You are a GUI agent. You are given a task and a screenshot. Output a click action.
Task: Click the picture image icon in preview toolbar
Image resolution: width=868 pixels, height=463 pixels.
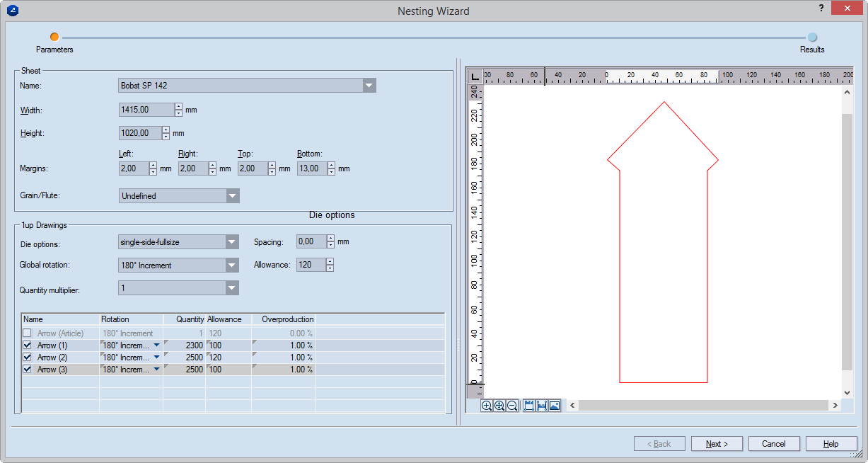tap(555, 406)
